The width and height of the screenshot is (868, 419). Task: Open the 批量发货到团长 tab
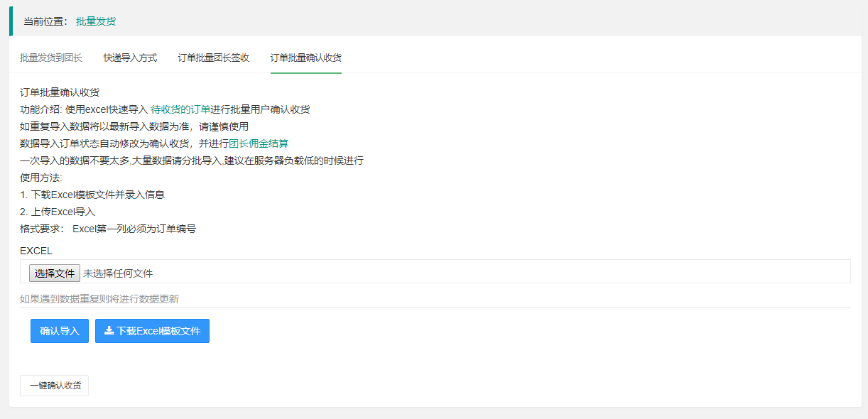point(51,58)
